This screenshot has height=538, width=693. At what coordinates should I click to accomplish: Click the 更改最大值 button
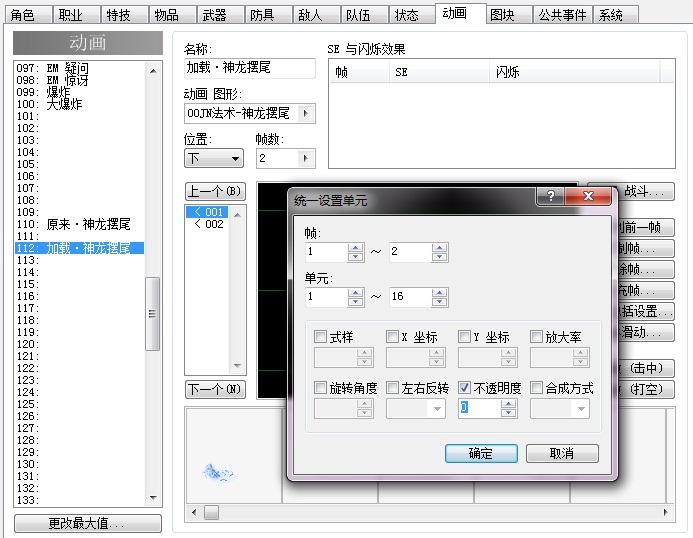click(x=88, y=523)
